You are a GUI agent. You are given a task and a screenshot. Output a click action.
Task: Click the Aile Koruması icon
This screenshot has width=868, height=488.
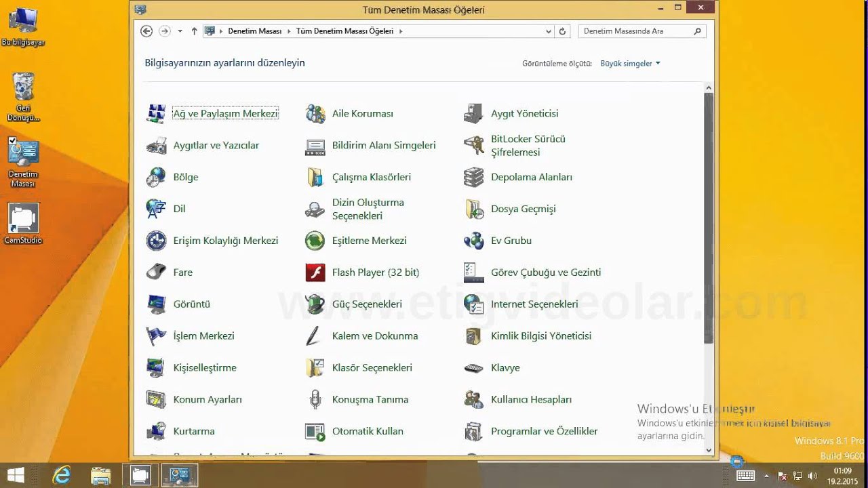click(315, 114)
